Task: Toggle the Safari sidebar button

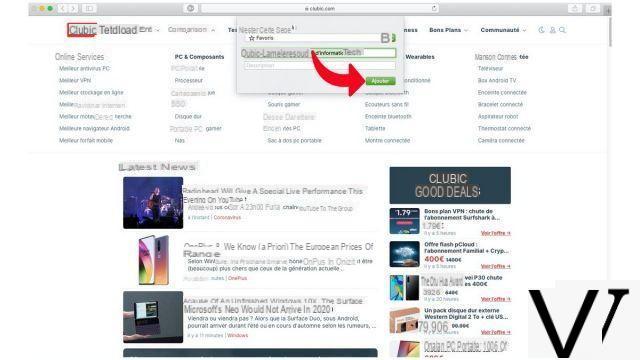Action: (x=89, y=8)
